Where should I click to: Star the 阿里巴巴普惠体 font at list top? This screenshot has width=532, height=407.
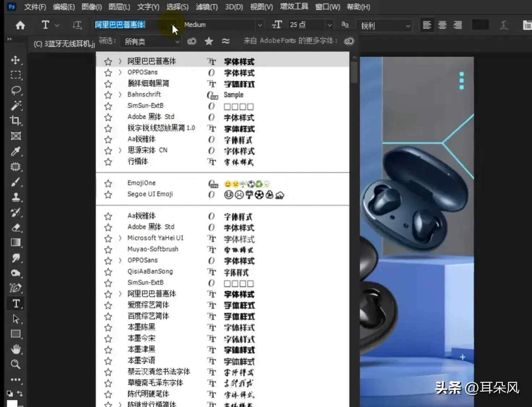pos(108,62)
